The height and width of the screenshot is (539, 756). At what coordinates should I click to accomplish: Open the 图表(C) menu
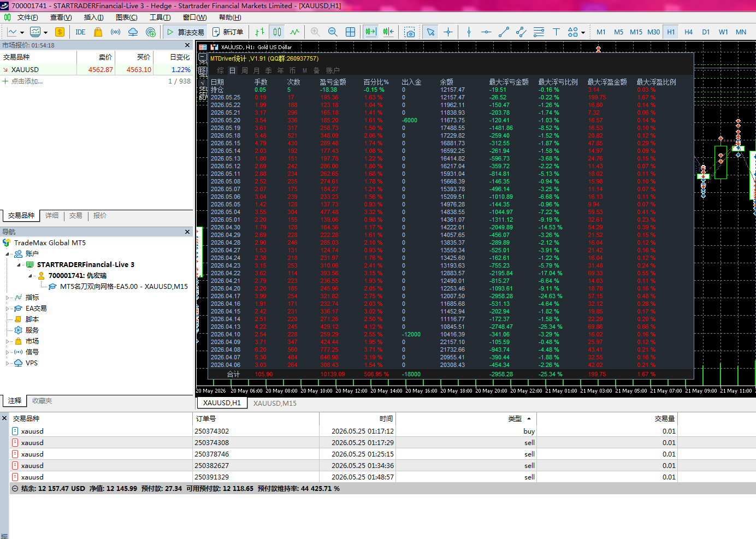[127, 17]
